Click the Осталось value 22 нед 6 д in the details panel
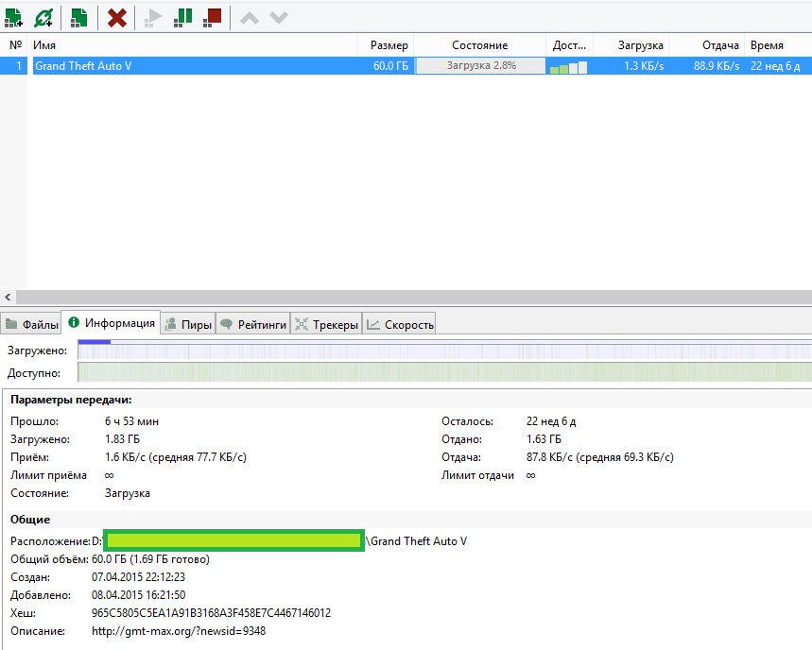812x650 pixels. point(551,421)
